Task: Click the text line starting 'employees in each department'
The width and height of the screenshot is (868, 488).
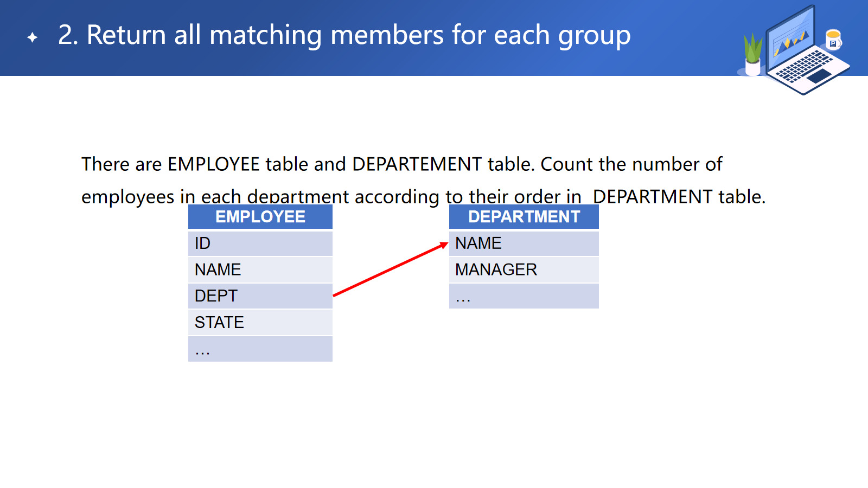Action: (x=423, y=196)
